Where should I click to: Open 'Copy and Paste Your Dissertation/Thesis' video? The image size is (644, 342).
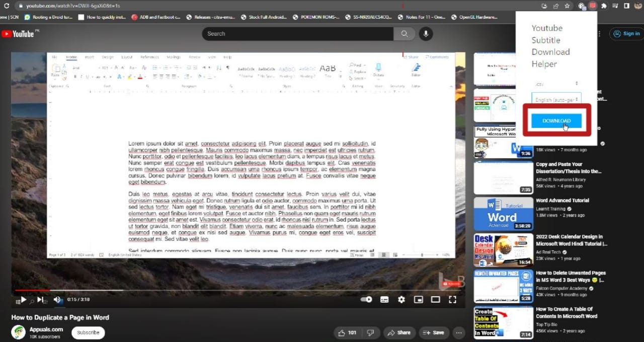pyautogui.click(x=569, y=168)
